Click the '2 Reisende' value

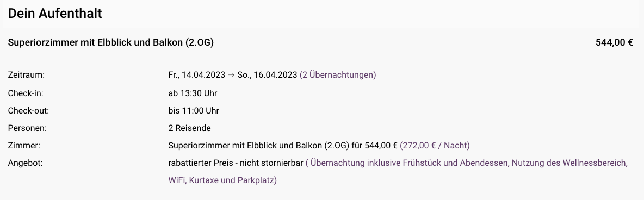tap(189, 128)
